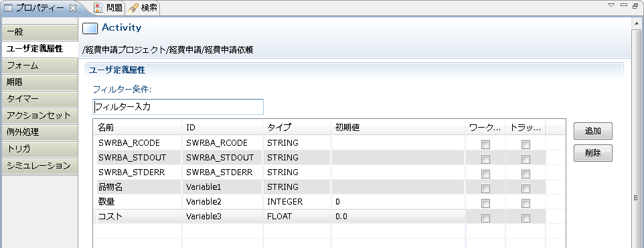Open the view menu dropdown triangle

tap(611, 5)
